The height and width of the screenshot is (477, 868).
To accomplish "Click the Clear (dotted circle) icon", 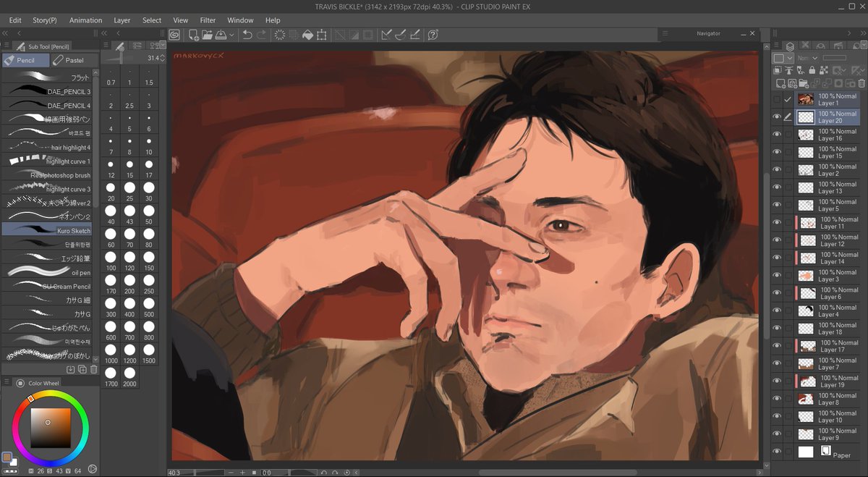I will coord(280,35).
